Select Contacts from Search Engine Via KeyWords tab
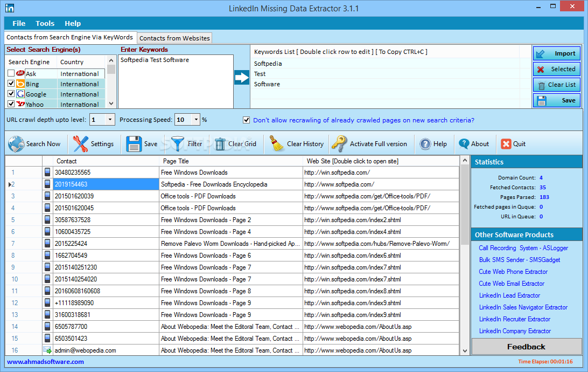588x372 pixels. tap(70, 38)
